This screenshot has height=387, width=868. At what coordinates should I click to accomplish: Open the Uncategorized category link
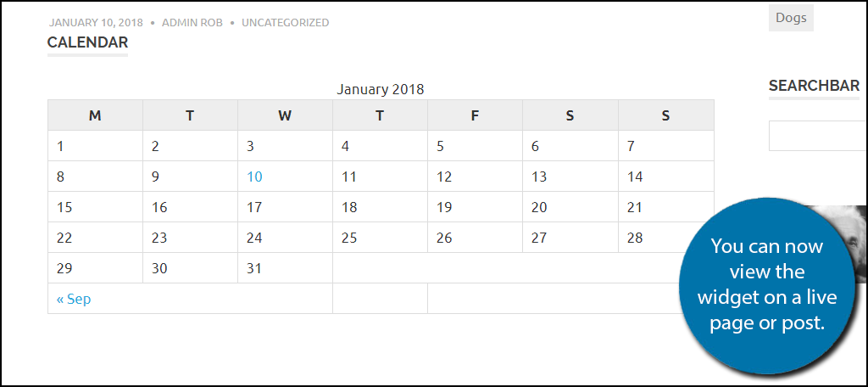coord(285,23)
